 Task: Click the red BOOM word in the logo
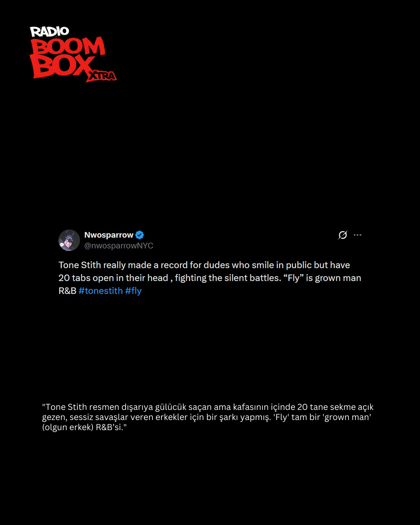(68, 47)
